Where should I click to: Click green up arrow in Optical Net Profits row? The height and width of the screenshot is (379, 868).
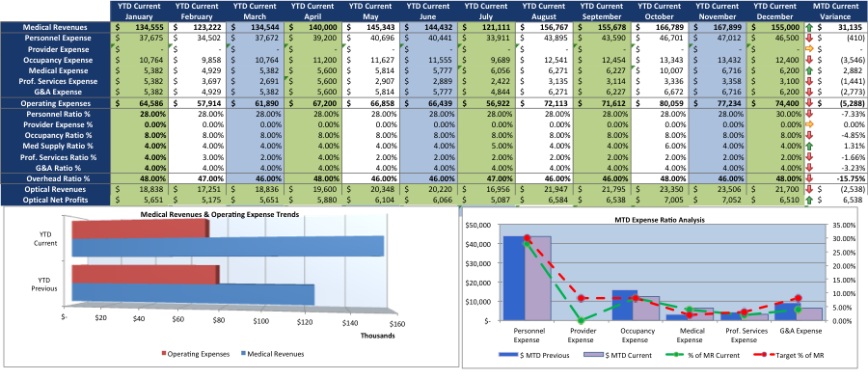809,200
